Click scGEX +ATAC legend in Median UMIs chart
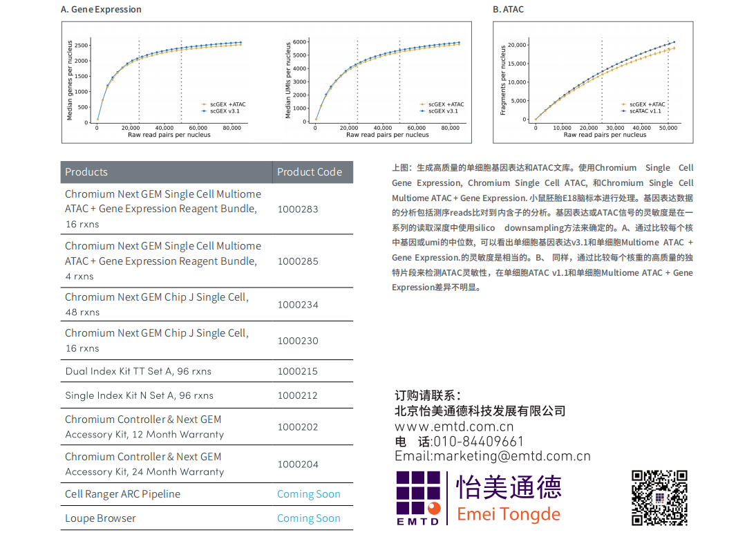 tap(423, 104)
